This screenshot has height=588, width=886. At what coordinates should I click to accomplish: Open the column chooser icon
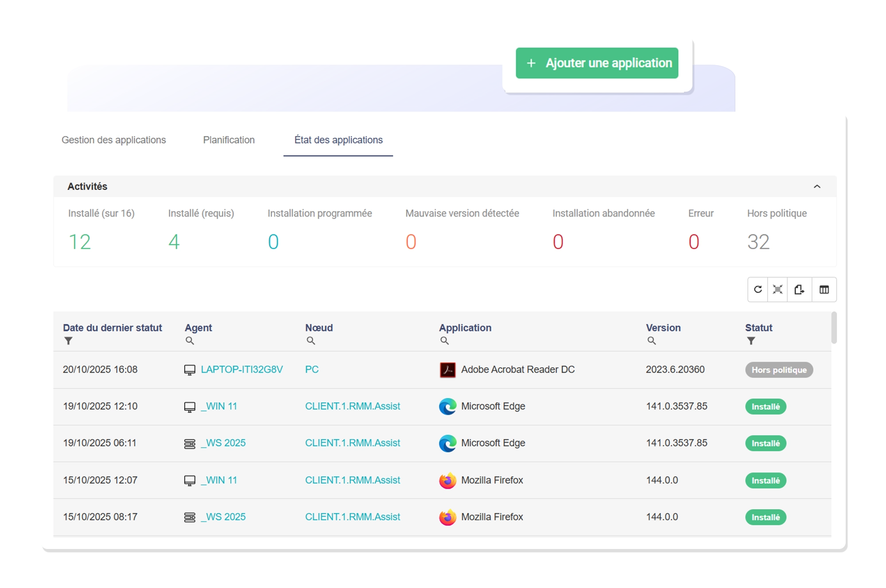click(x=824, y=289)
